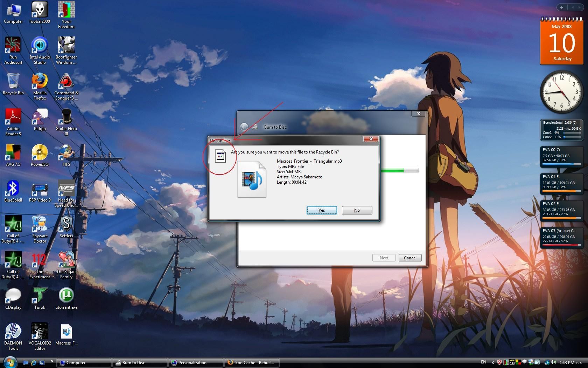This screenshot has width=588, height=368.
Task: Launch Internet Explorer from quick launch
Action: pos(34,363)
